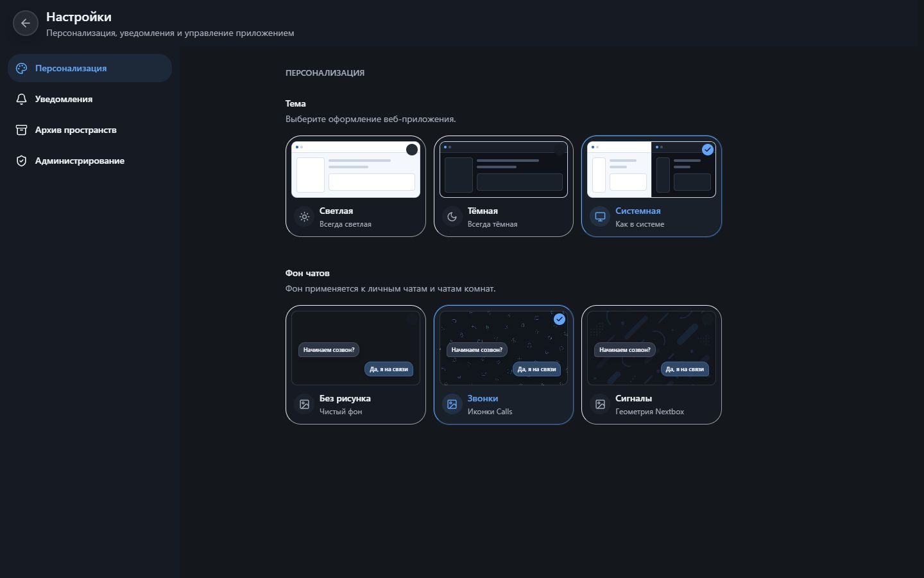Choose the Тёмная theme label
Viewport: 924px width, 578px height.
tap(483, 211)
